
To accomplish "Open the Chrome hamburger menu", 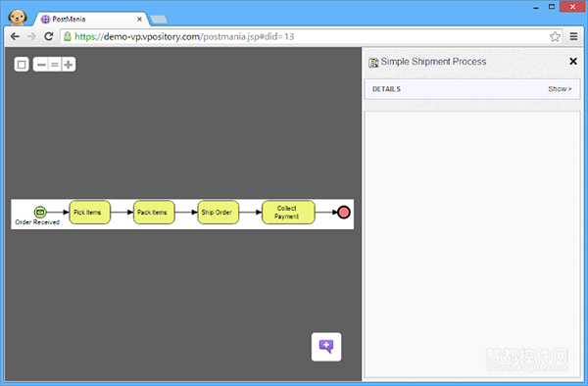I will coord(573,36).
